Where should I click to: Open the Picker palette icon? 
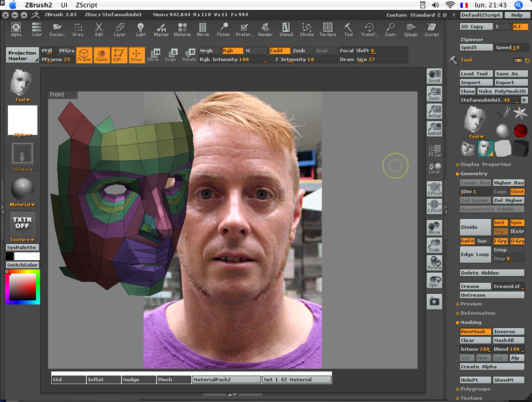[x=223, y=30]
